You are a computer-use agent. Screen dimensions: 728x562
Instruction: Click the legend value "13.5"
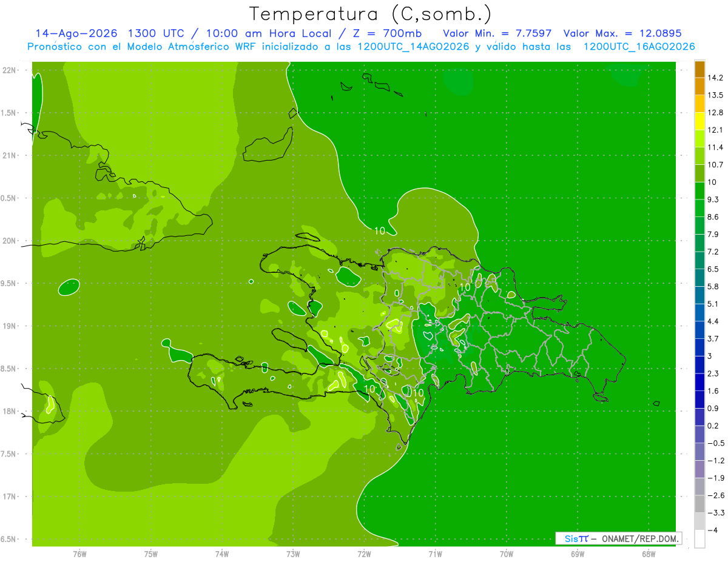[x=715, y=95]
